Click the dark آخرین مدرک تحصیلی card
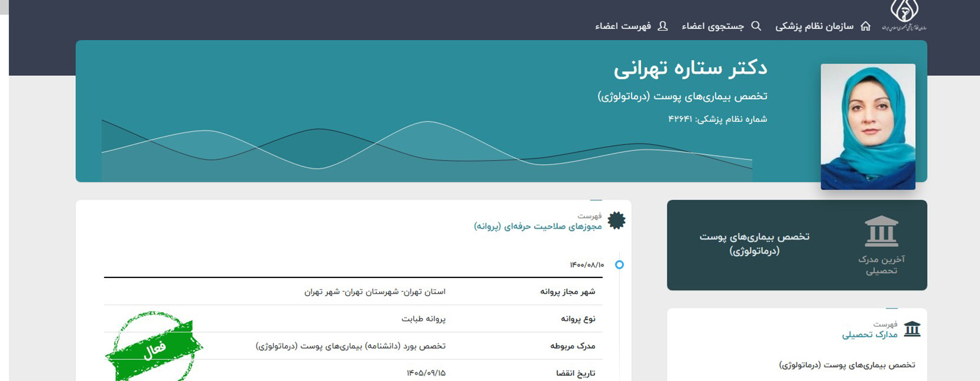 tap(796, 245)
